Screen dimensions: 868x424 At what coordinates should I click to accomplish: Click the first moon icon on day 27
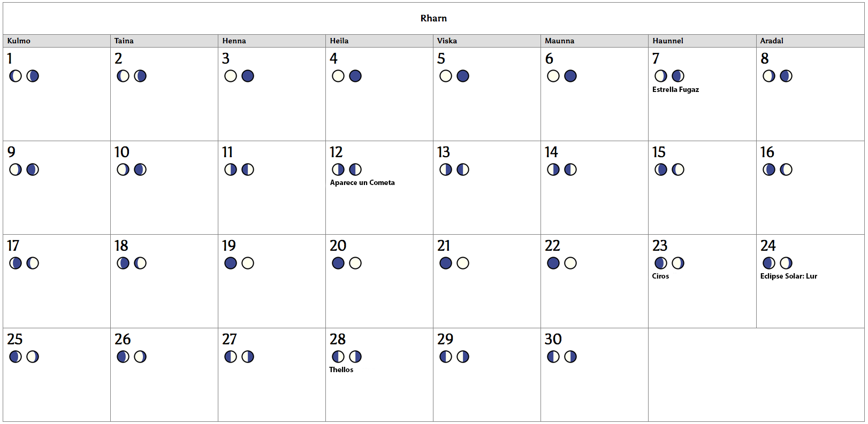231,357
